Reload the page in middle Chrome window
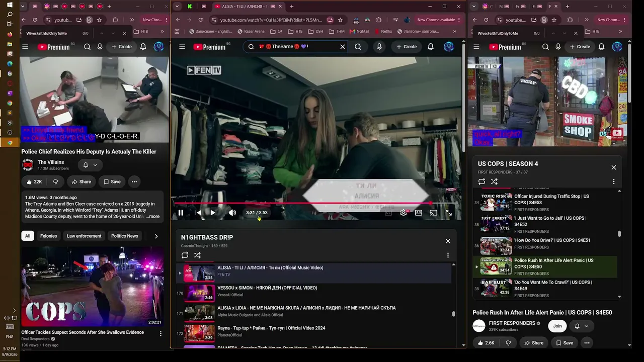The image size is (644, 362). (x=200, y=20)
